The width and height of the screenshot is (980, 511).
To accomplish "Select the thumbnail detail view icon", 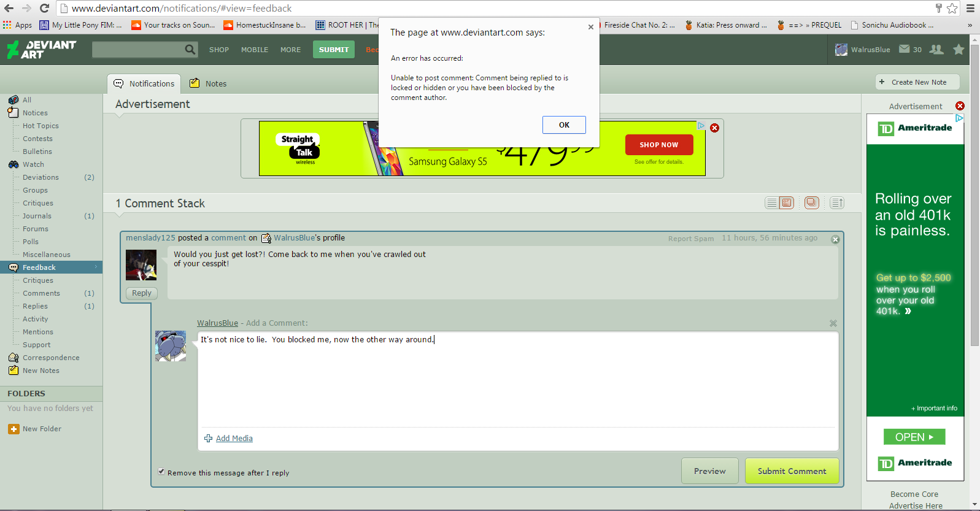I will point(787,202).
